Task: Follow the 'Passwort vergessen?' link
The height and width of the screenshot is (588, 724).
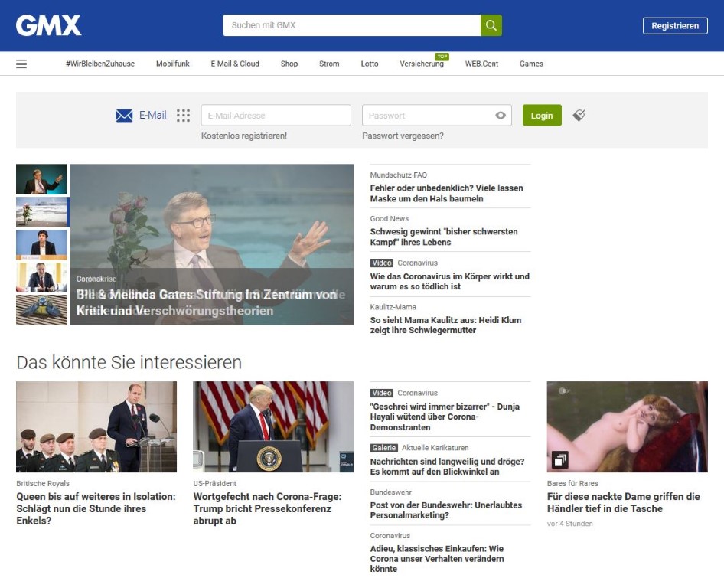Action: (x=403, y=136)
